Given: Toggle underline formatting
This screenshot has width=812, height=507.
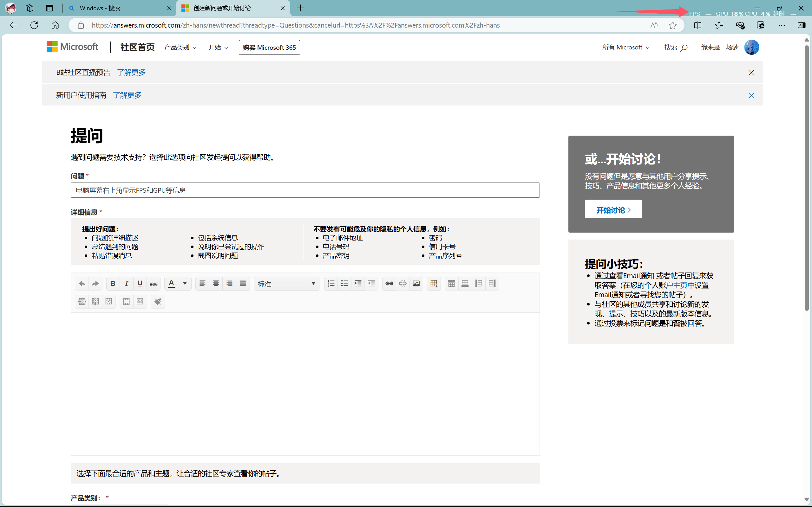Looking at the screenshot, I should tap(140, 283).
